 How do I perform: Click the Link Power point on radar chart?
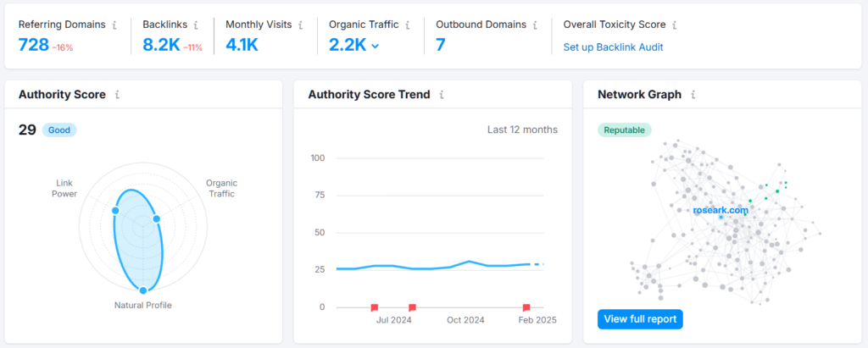tap(115, 211)
